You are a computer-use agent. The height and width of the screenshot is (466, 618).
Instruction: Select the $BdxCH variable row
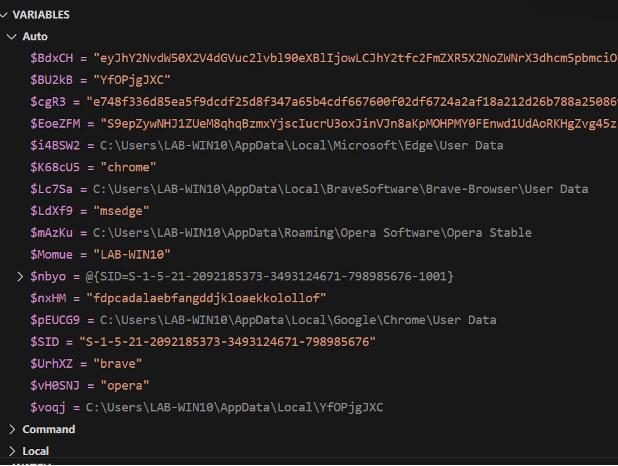point(56,58)
